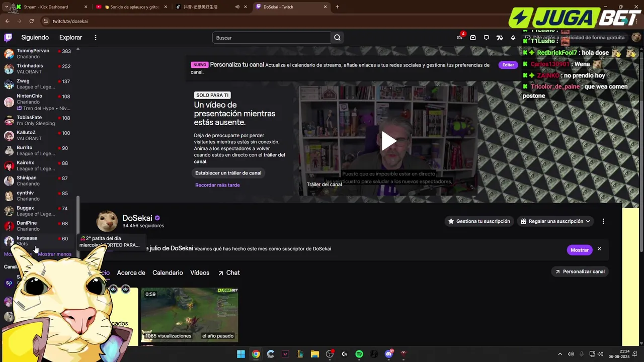Open Prime loot crown icon with badge
Screen dimensions: 644x362
[460, 37]
